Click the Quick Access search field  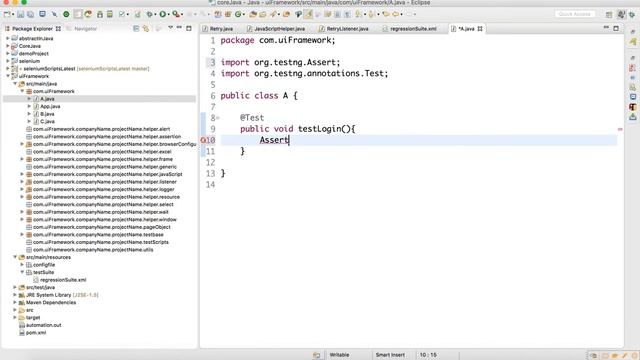(x=574, y=14)
